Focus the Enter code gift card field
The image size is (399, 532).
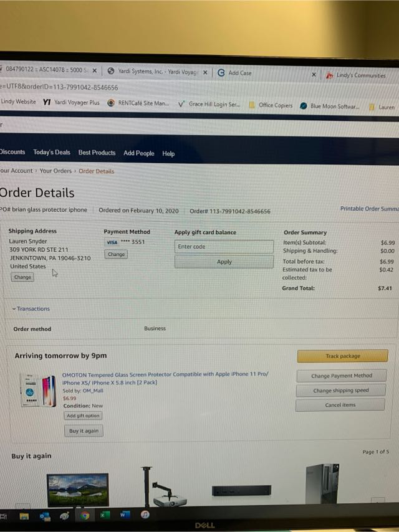click(x=224, y=247)
